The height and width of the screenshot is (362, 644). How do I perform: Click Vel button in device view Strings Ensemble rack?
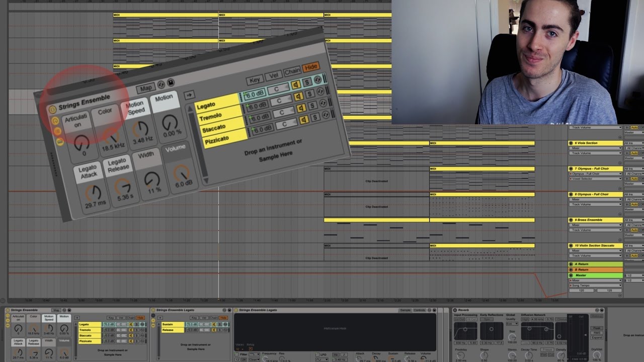pos(121,318)
